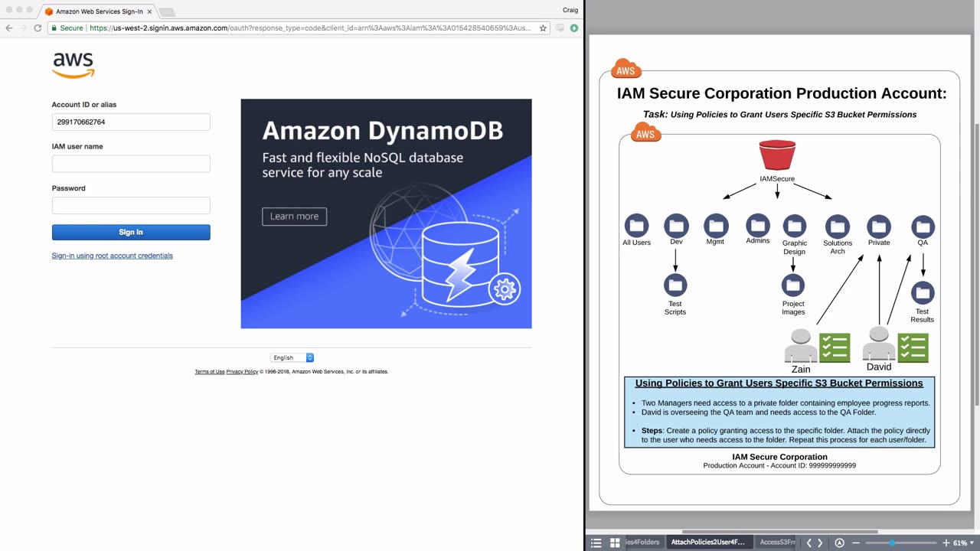980x551 pixels.
Task: Click the underlined 'Using Policies to Grant Users Specific S3 Bucket Permissions' heading
Action: point(779,383)
